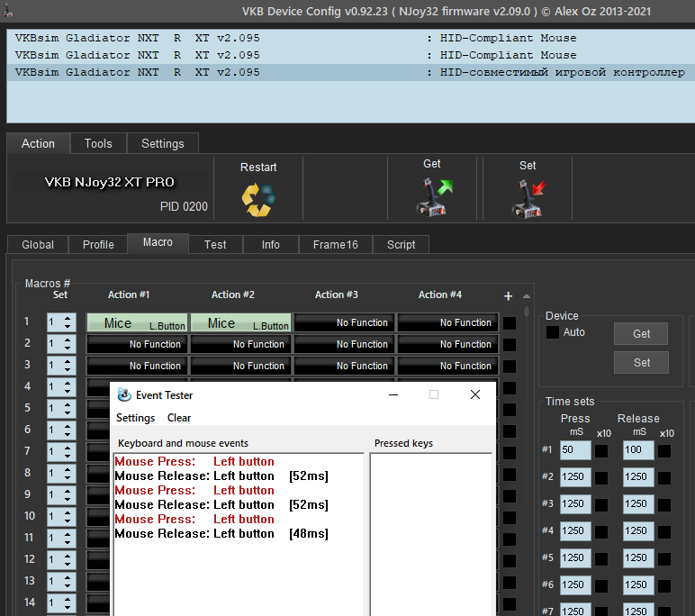This screenshot has height=616, width=695.
Task: Click the 'Mouse Release: Left button [48ms]' event
Action: (221, 533)
